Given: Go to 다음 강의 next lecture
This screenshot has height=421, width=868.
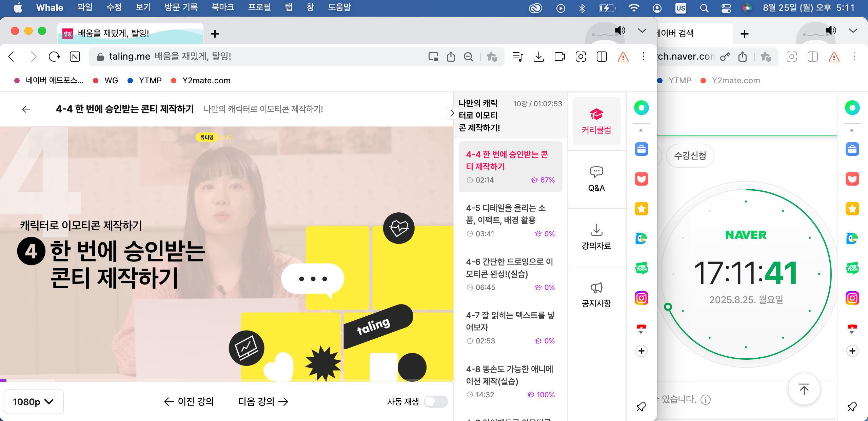Looking at the screenshot, I should pos(263,402).
